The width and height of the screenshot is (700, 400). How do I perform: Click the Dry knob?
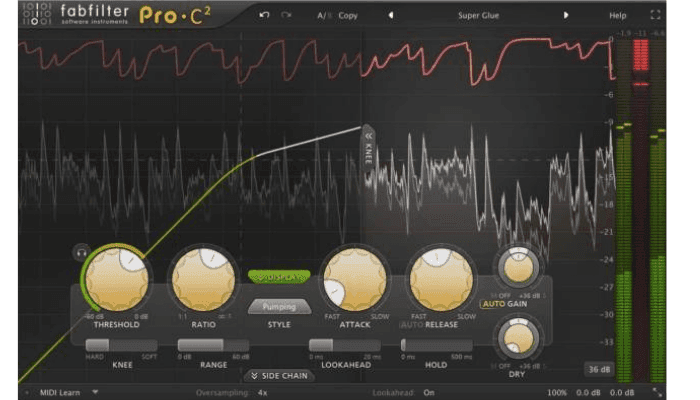click(518, 339)
